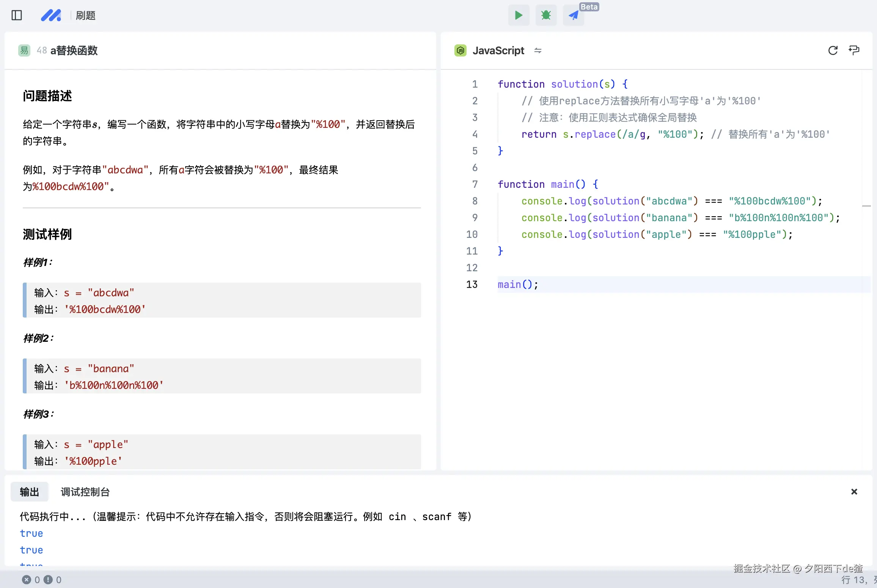
Task: Click the MarsCode logo icon
Action: [51, 15]
